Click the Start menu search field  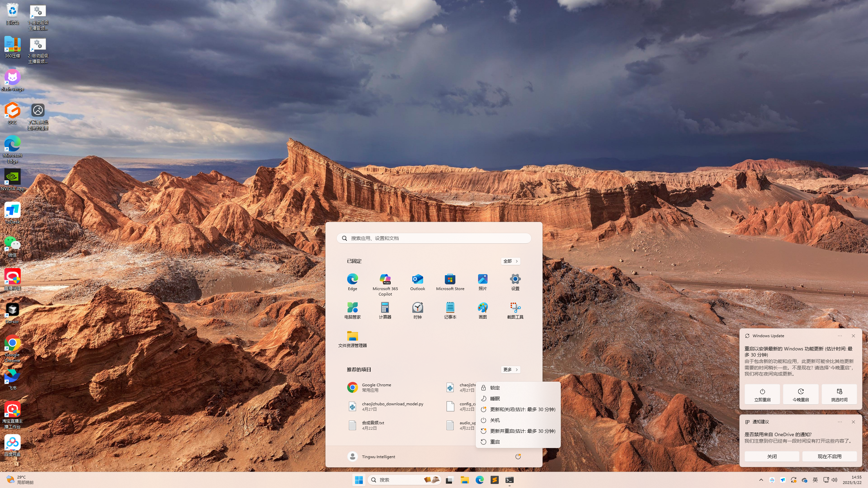coord(434,238)
